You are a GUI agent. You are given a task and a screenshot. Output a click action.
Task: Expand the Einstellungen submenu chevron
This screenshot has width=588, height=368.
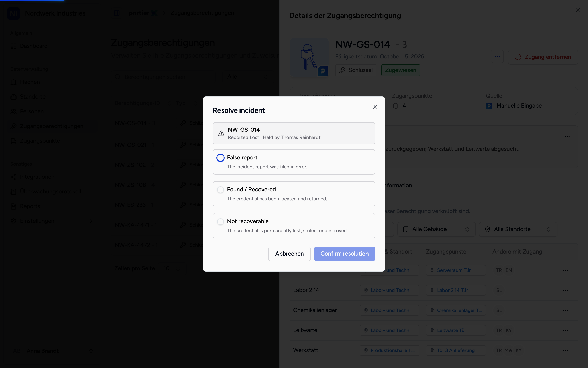coord(91,221)
